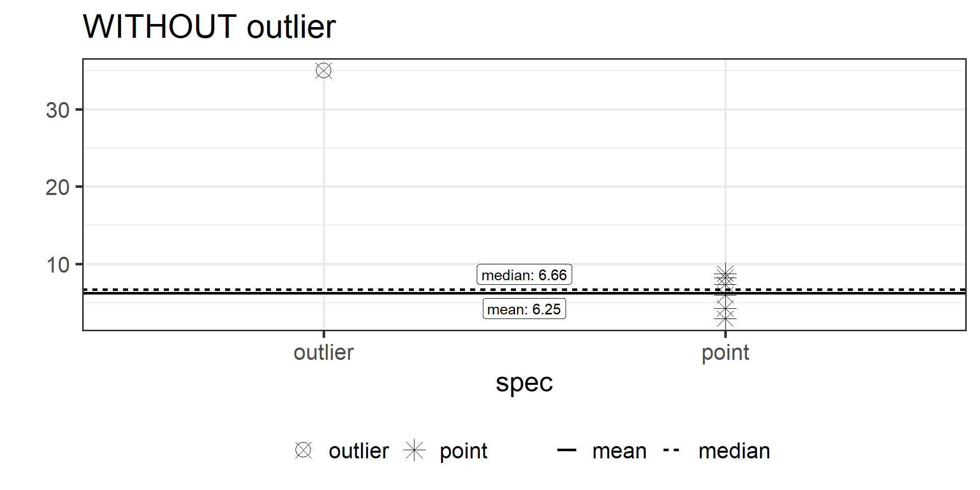Viewport: 980px width, 490px height.
Task: Click the outlier data point near 35
Action: tap(324, 70)
